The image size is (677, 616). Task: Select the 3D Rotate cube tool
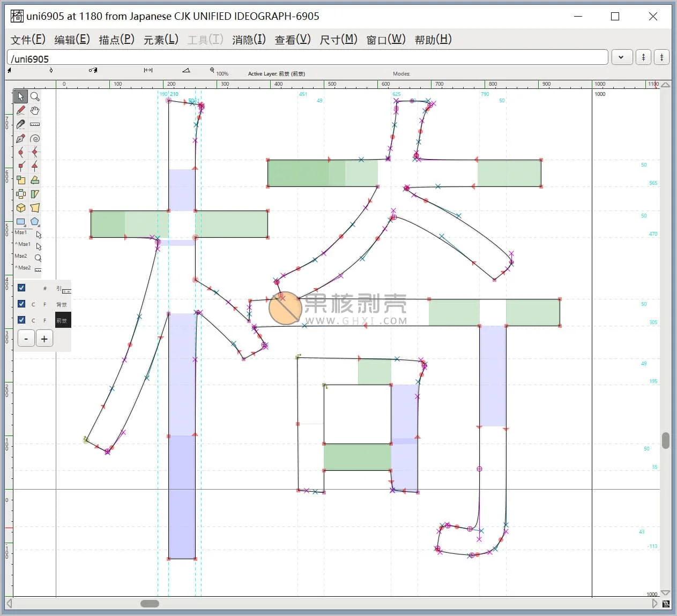coord(20,208)
